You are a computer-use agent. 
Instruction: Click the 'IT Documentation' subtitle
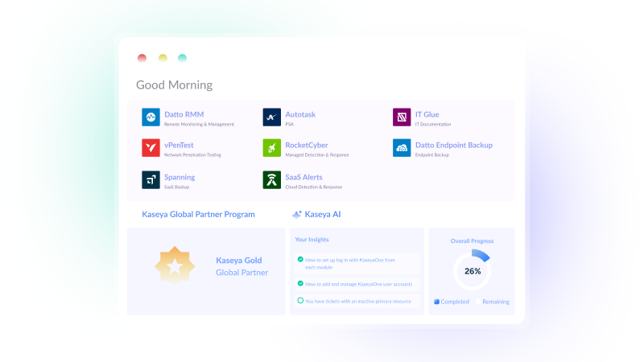pyautogui.click(x=433, y=125)
